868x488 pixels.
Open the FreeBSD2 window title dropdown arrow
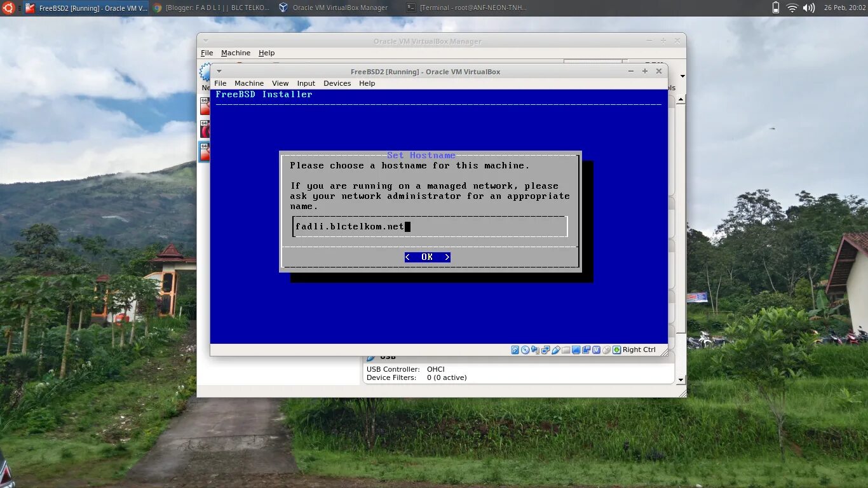pos(219,71)
